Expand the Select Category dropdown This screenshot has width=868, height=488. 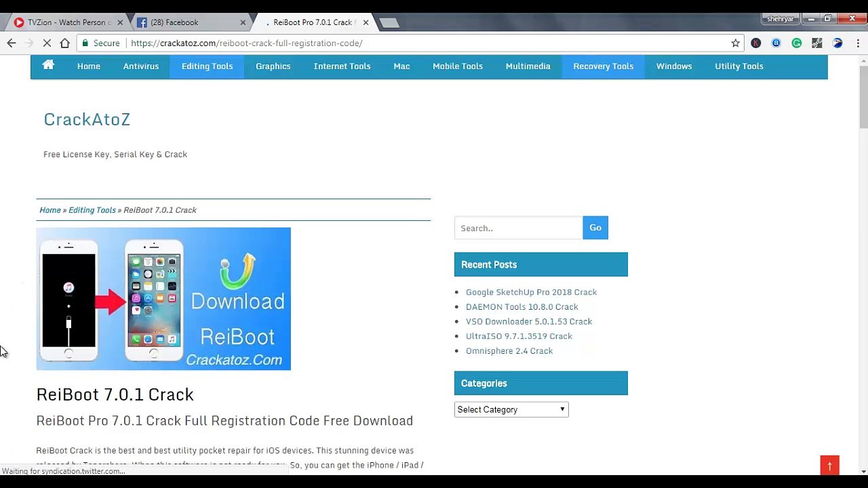(x=511, y=409)
